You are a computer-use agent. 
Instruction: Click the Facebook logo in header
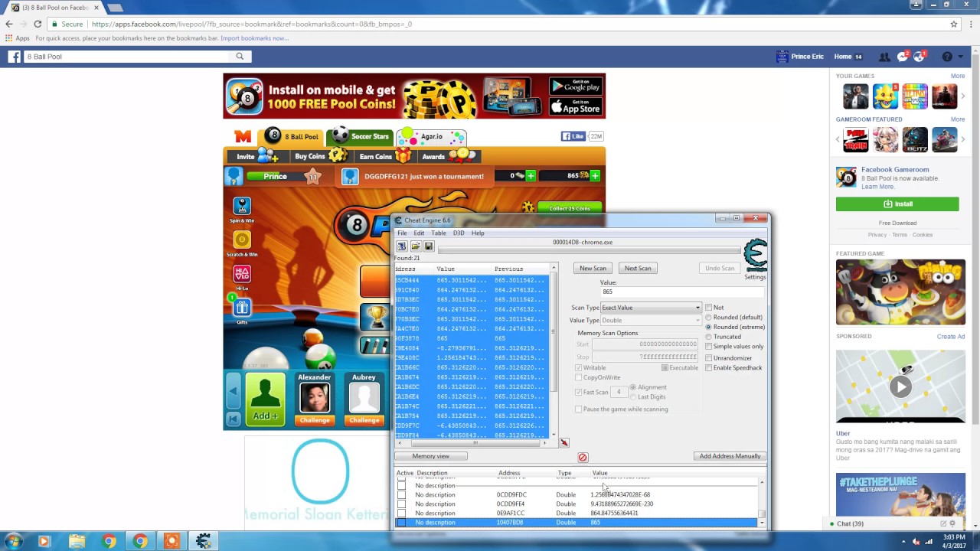click(x=14, y=57)
